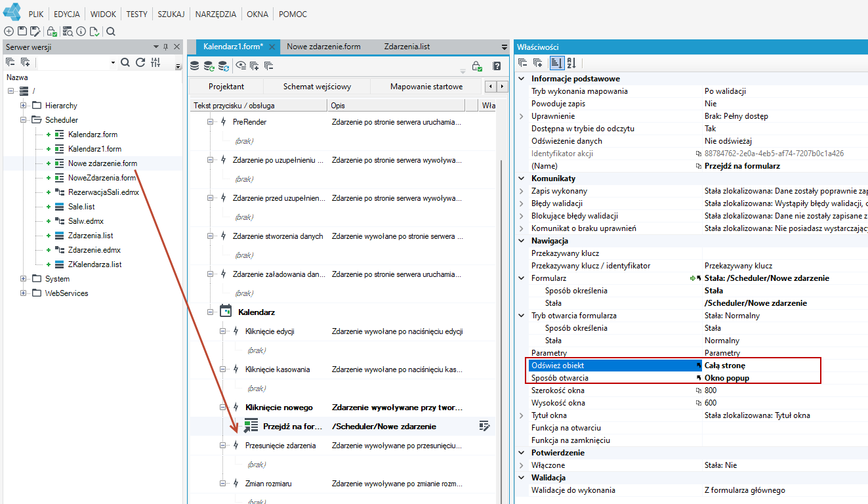Click edit action icon on Przejdź na formularz row
This screenshot has height=504, width=868.
pyautogui.click(x=485, y=426)
